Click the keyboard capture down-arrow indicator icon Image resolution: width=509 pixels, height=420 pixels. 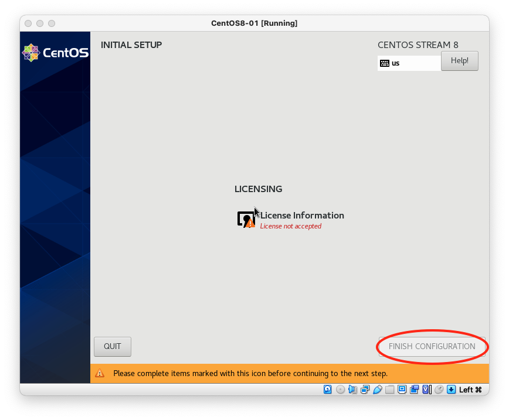pos(451,389)
